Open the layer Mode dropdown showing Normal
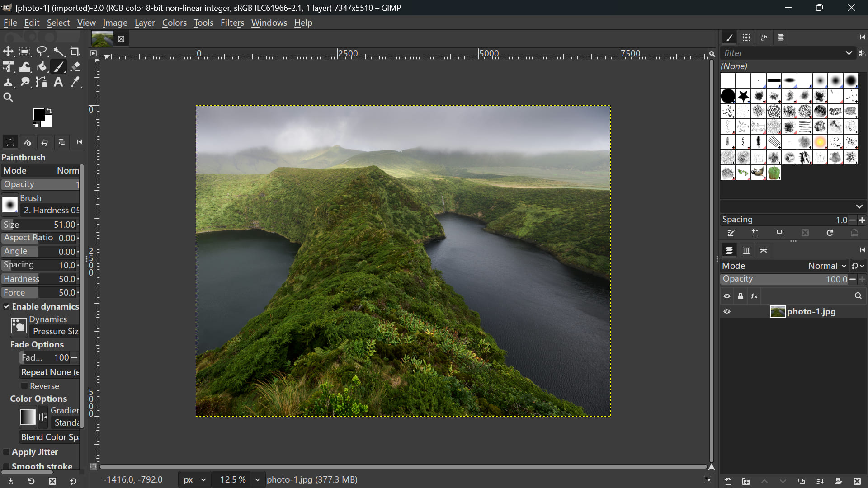Viewport: 868px width, 488px height. [x=826, y=266]
